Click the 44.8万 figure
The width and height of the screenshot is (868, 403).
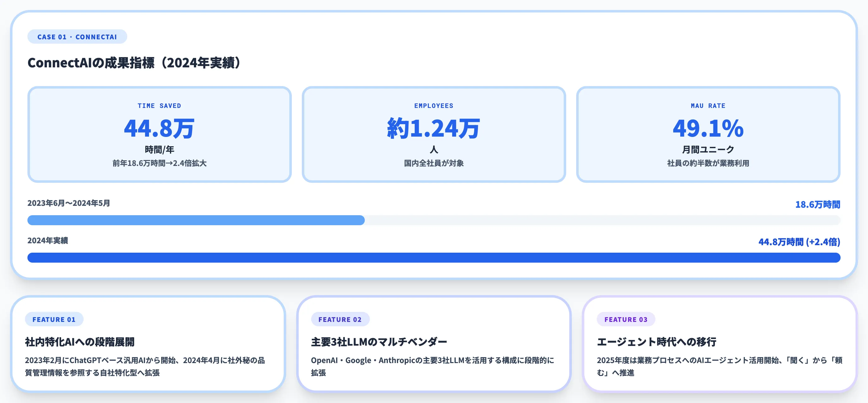pyautogui.click(x=159, y=128)
